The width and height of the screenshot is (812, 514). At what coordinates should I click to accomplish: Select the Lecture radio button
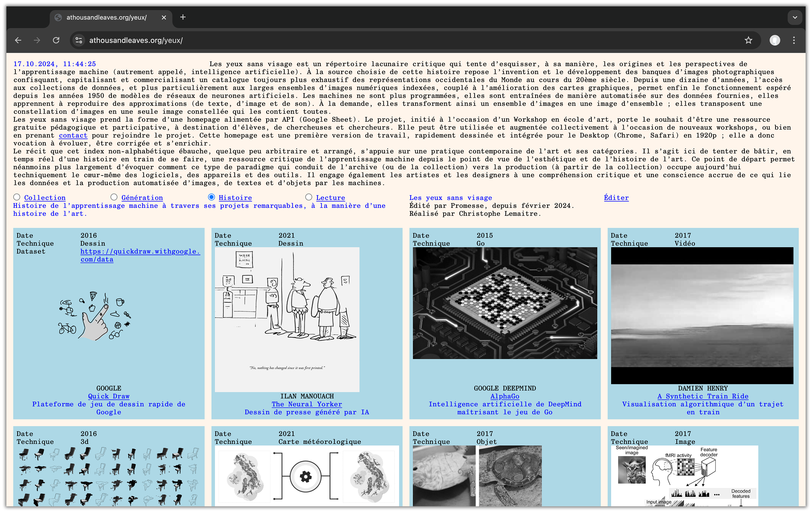click(308, 197)
